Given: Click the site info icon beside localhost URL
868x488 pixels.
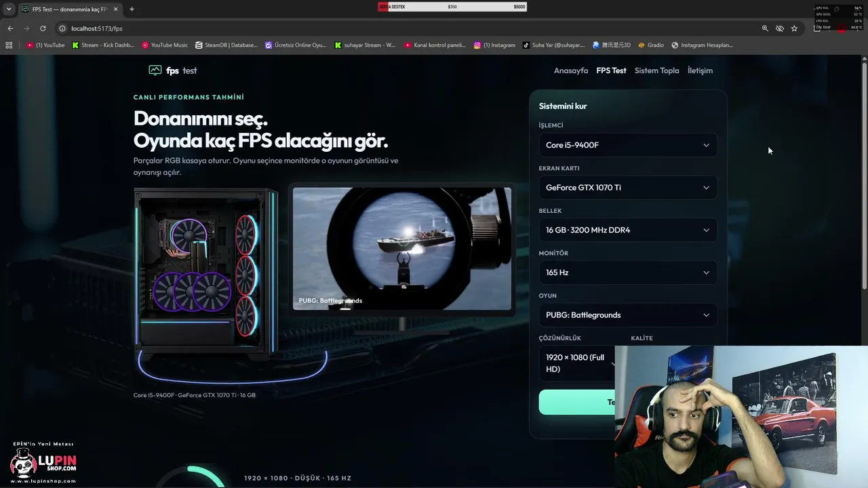Looking at the screenshot, I should pos(62,28).
